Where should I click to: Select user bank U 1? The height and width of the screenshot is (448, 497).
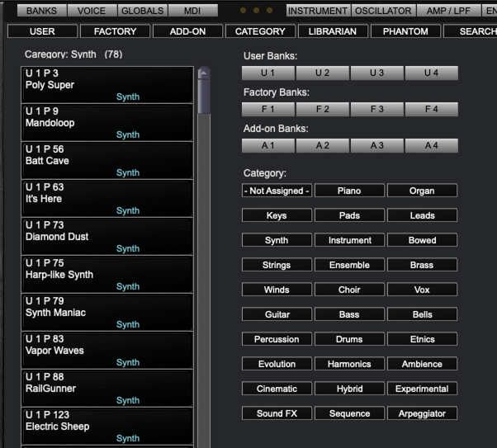(x=267, y=73)
